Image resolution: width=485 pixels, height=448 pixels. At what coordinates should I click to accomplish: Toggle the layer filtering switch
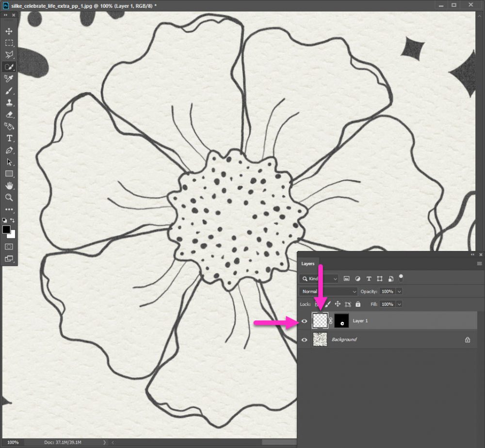(x=401, y=278)
